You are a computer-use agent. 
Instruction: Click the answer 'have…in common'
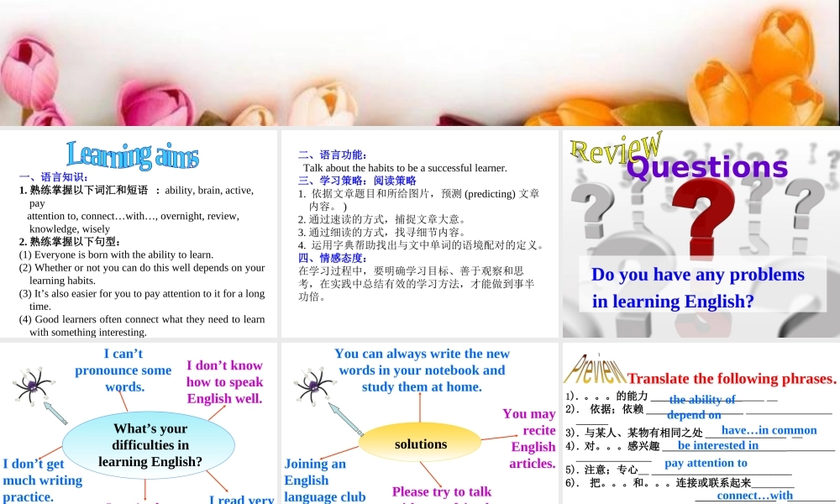tap(769, 430)
